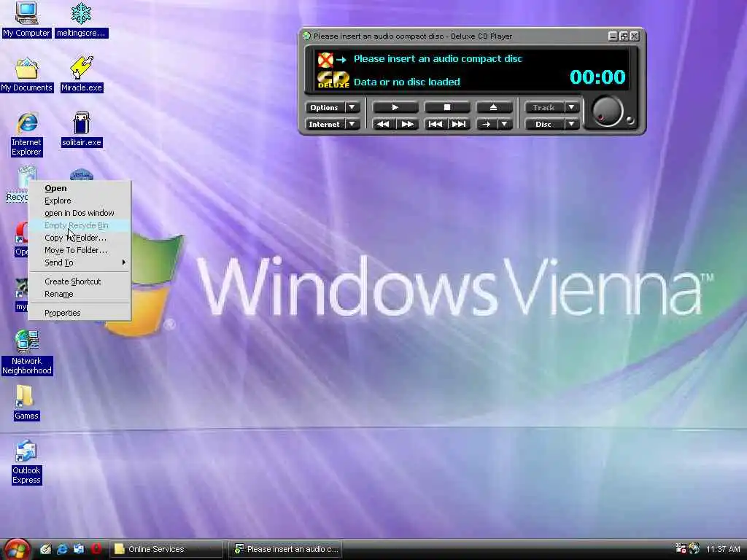The image size is (747, 560).
Task: Click the Stop button in CD Player
Action: click(447, 107)
